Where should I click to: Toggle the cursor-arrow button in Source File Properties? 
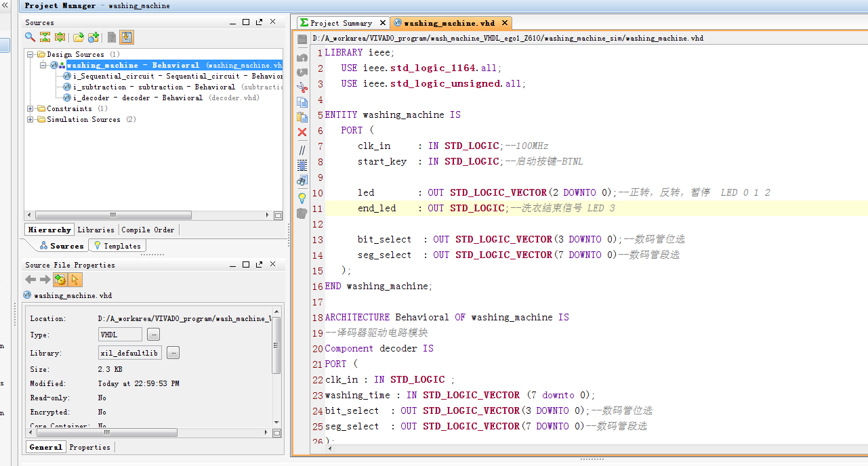click(75, 280)
